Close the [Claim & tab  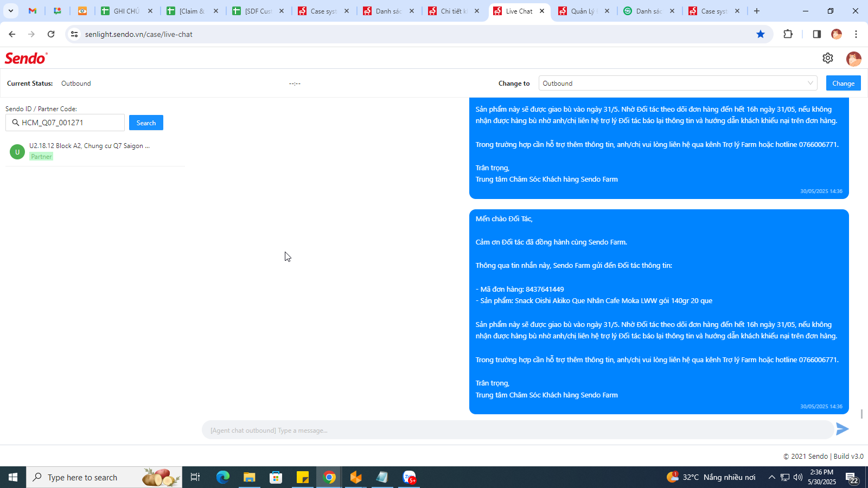click(x=216, y=11)
